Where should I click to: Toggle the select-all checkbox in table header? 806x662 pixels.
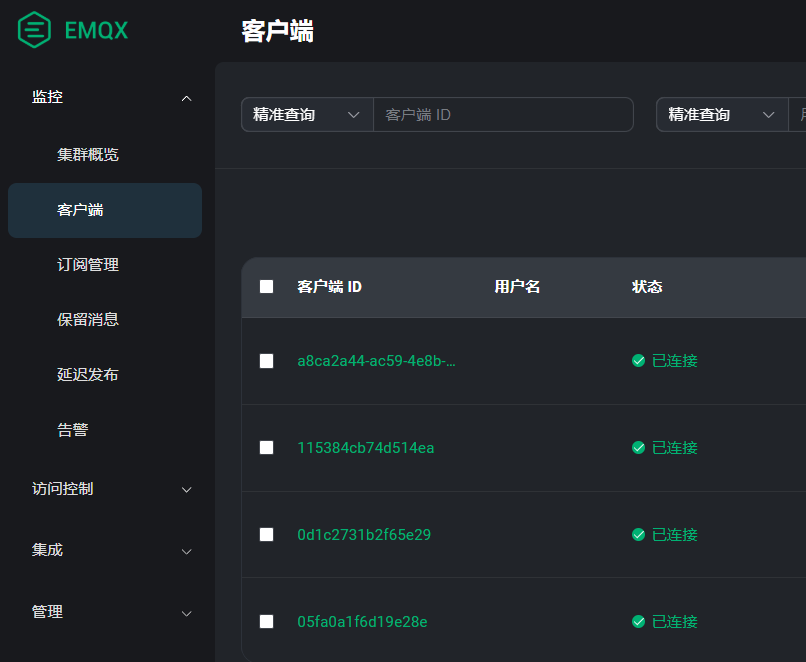[266, 287]
